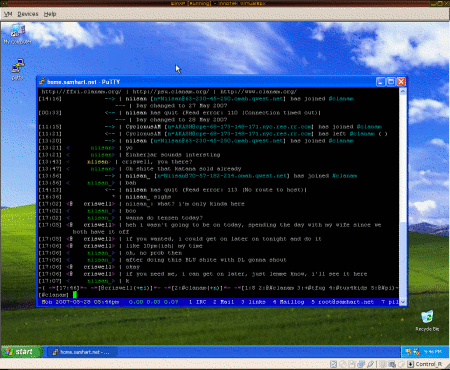Click the http://www.clanam.org/ topic URL

coord(258,91)
